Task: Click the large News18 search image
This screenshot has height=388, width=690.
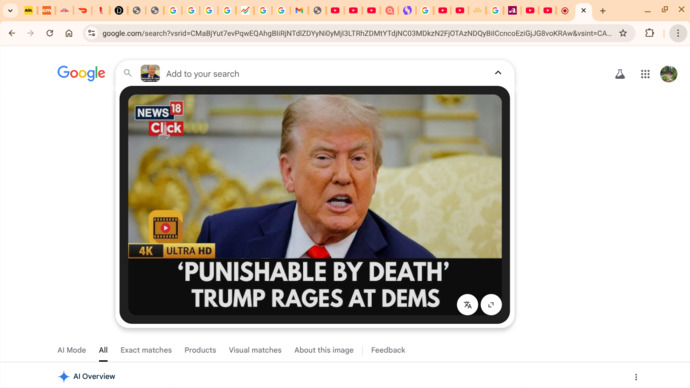Action: coord(315,205)
